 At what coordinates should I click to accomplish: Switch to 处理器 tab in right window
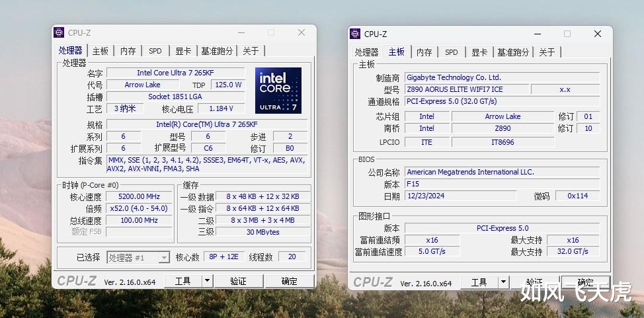366,52
